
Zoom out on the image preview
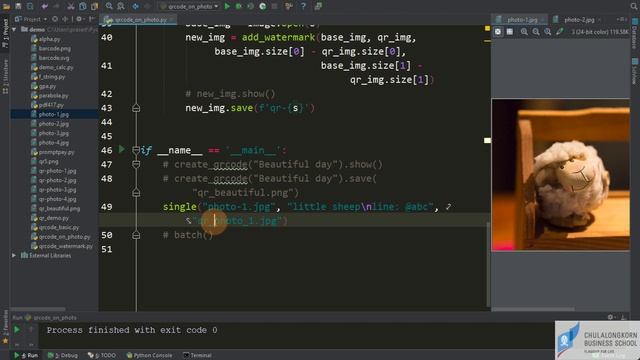(x=536, y=31)
